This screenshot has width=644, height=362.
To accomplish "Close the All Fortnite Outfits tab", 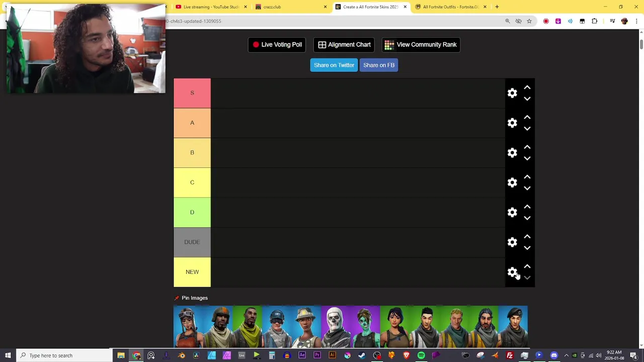I will pyautogui.click(x=485, y=7).
